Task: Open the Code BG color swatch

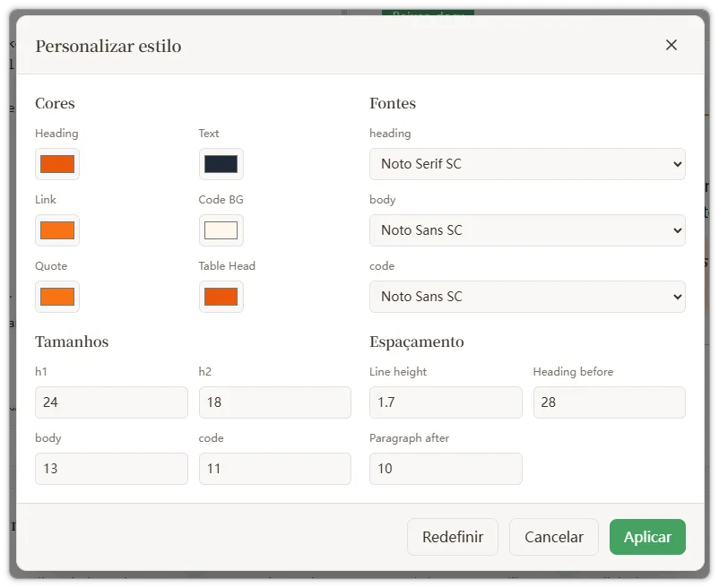Action: click(x=221, y=230)
